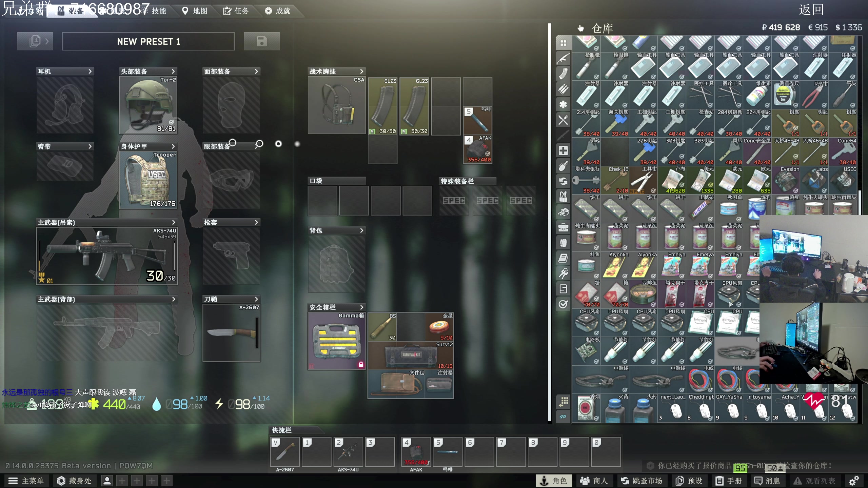Open the 消息 messages button
This screenshot has width=868, height=488.
coord(768,481)
